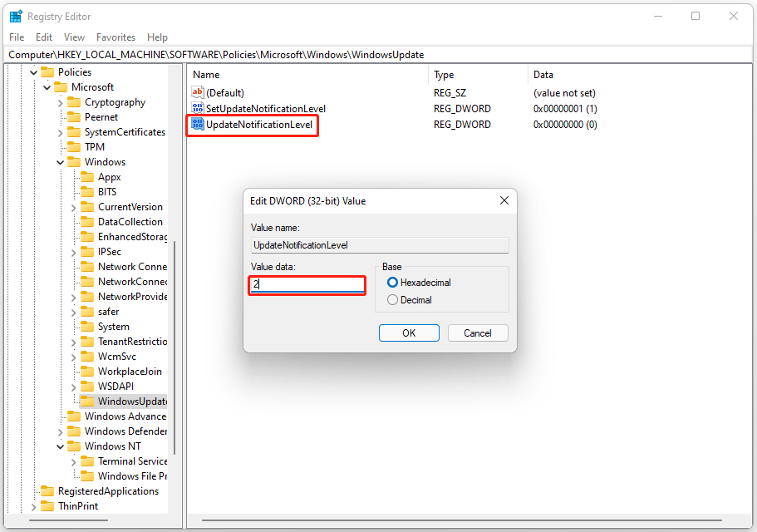Select the RegisteredApplications folder icon

(x=47, y=491)
